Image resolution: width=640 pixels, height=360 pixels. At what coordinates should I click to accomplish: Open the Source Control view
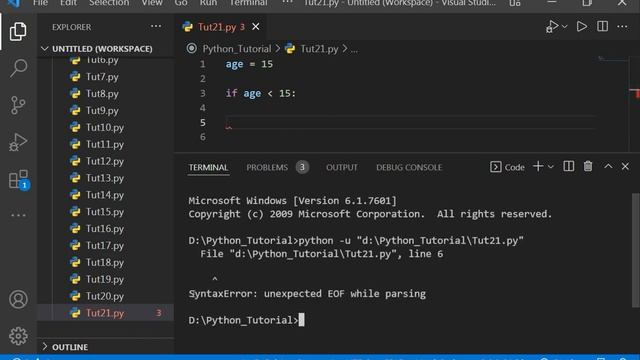point(18,105)
